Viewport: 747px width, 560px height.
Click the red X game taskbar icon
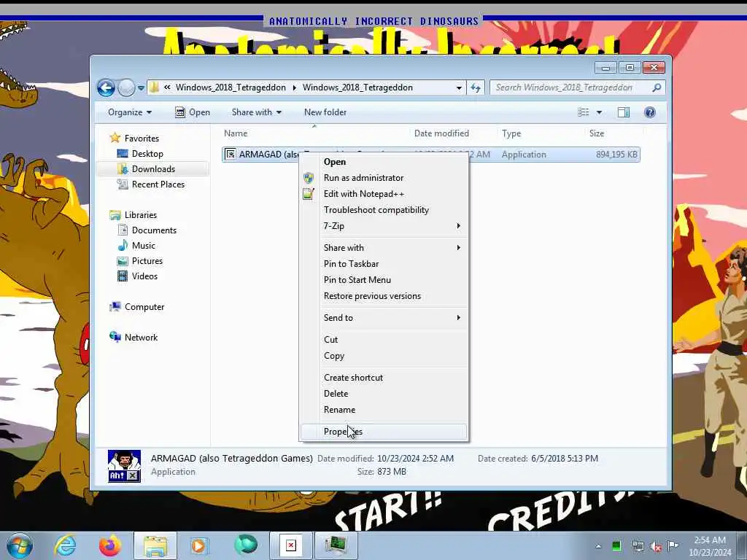pyautogui.click(x=290, y=545)
